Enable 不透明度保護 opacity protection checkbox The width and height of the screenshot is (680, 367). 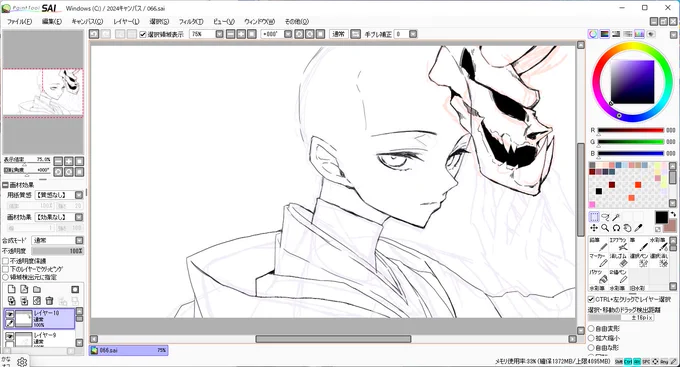point(6,261)
